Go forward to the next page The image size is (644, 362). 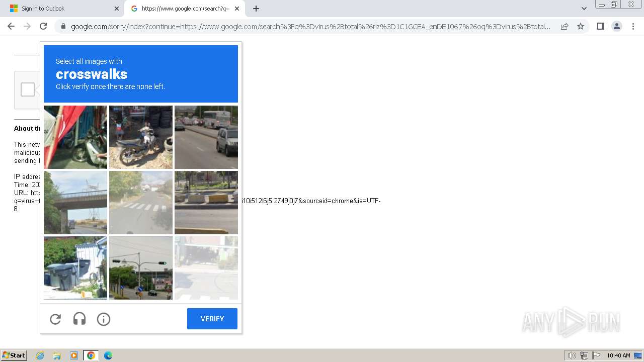[27, 26]
